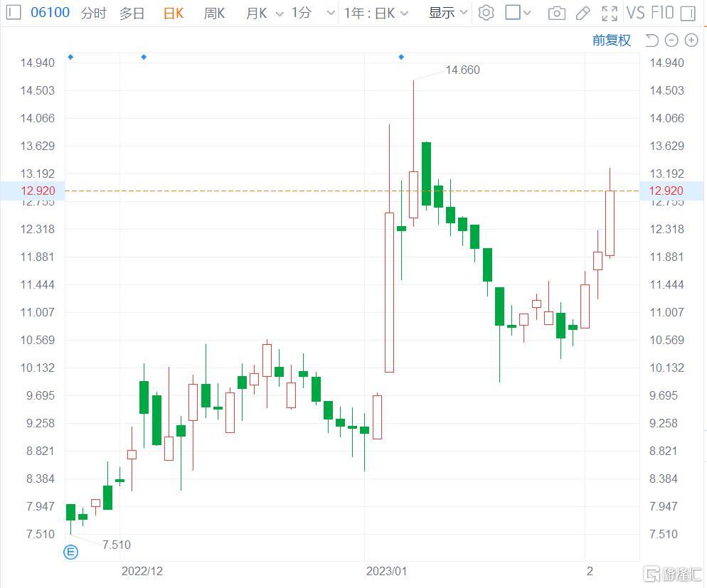Choose the 1分 interval tab
The image size is (707, 588).
pyautogui.click(x=301, y=13)
